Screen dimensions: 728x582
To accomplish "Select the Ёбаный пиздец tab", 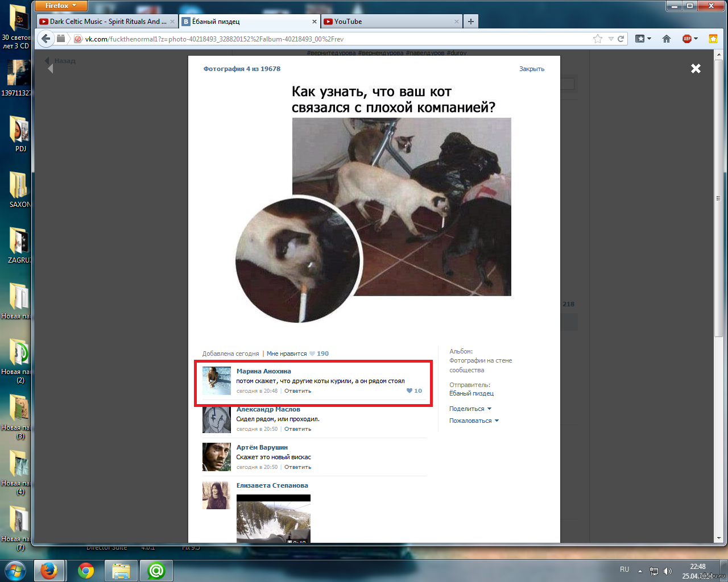I will point(249,22).
